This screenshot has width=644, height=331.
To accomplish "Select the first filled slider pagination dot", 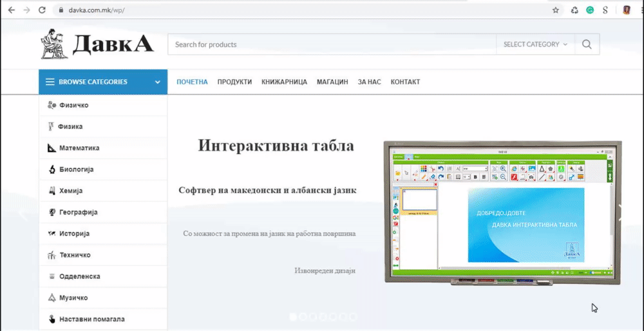I will pos(293,317).
